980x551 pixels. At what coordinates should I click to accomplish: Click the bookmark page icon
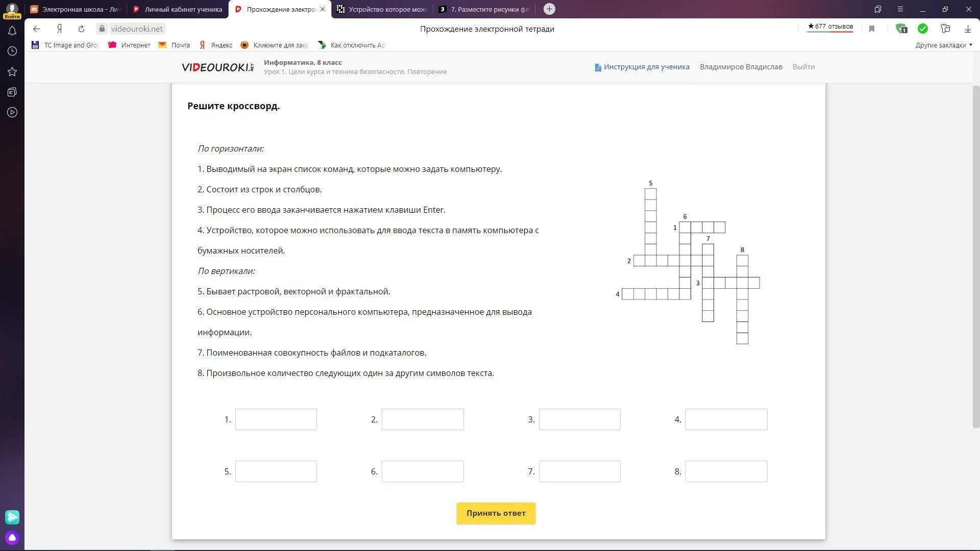(872, 29)
